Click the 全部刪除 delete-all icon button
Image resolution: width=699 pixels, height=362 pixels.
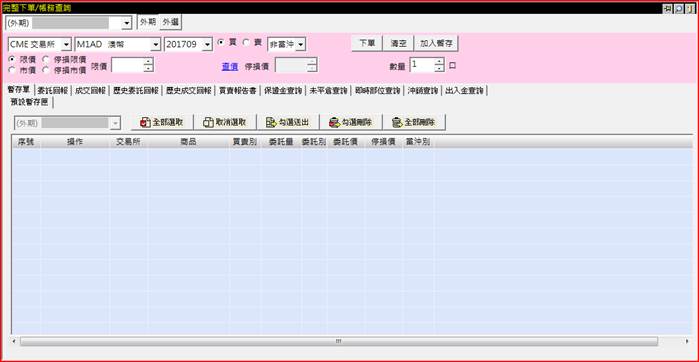(414, 123)
